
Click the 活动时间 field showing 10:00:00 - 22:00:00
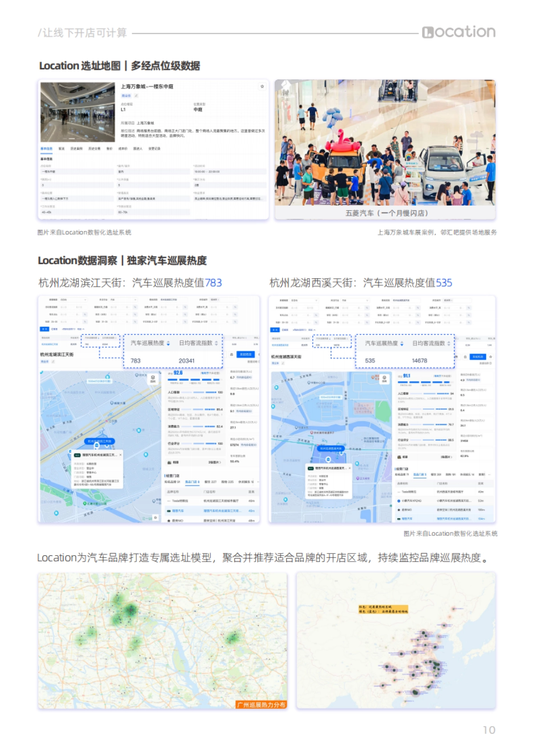[x=230, y=171]
